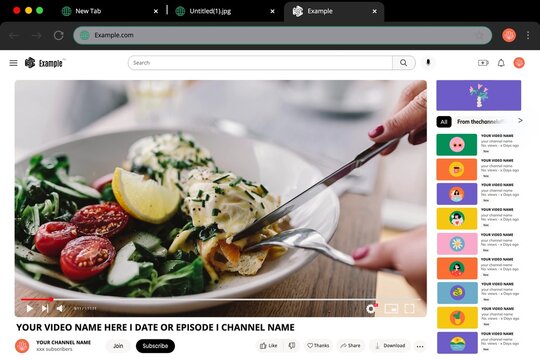This screenshot has width=540, height=360.
Task: Open the hamburger menu next to the Example logo
Action: click(13, 63)
